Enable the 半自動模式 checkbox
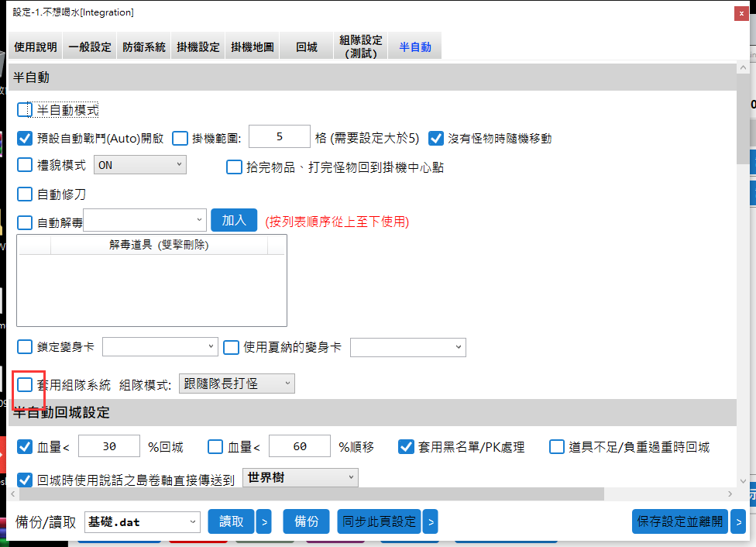 (25, 110)
